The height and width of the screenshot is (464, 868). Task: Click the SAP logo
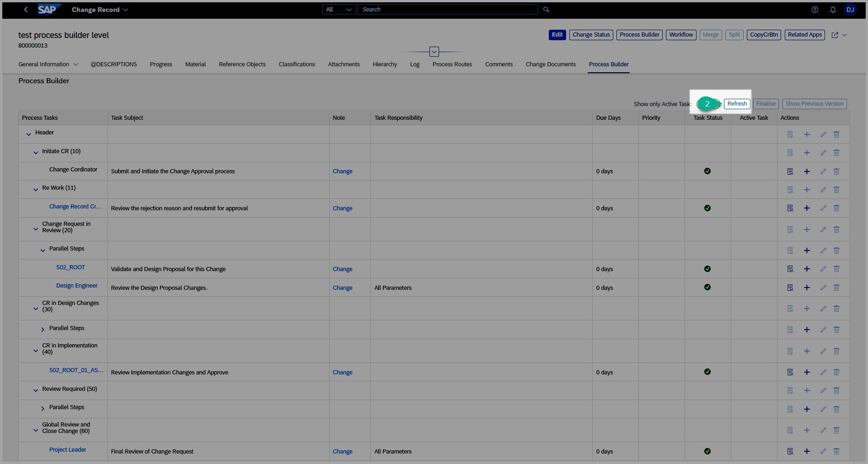[47, 10]
